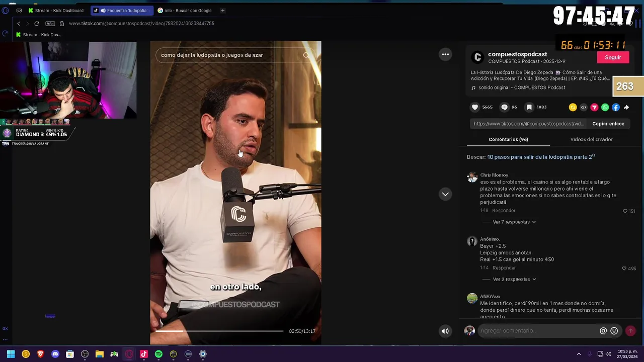644x362 pixels.
Task: Click the VPN badge in address bar
Action: (50, 24)
